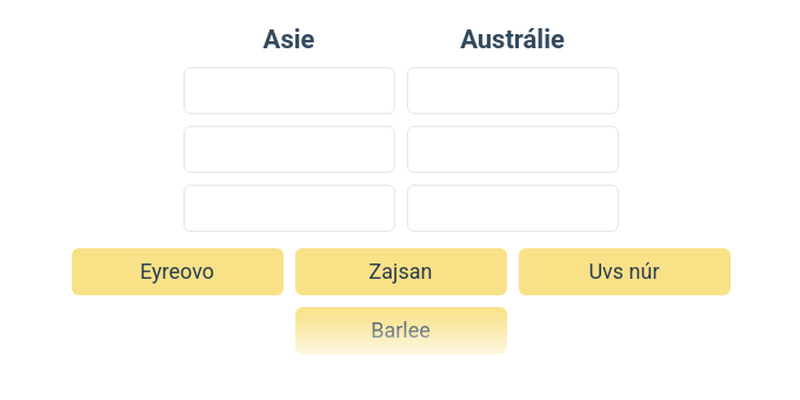Select the middle empty slot under Austrálie
Viewport: 800px width, 400px height.
[x=512, y=149]
